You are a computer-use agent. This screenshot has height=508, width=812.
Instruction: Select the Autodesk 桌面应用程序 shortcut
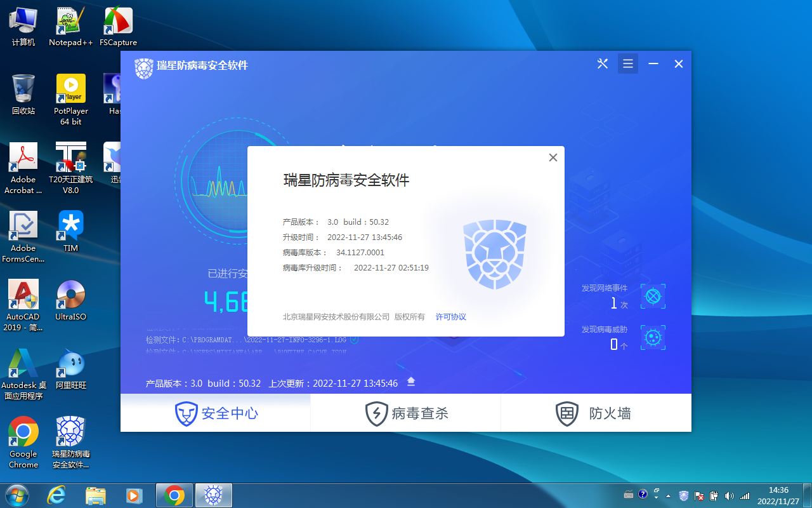coord(23,374)
